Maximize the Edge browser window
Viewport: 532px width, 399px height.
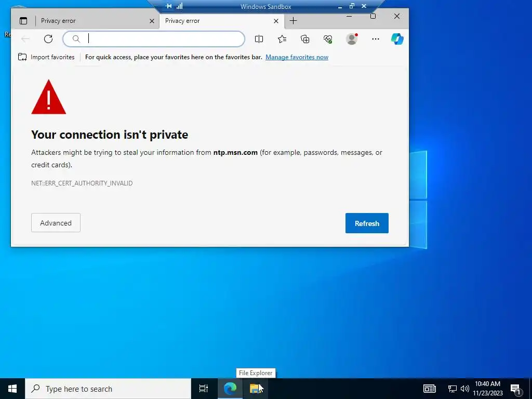pyautogui.click(x=373, y=16)
